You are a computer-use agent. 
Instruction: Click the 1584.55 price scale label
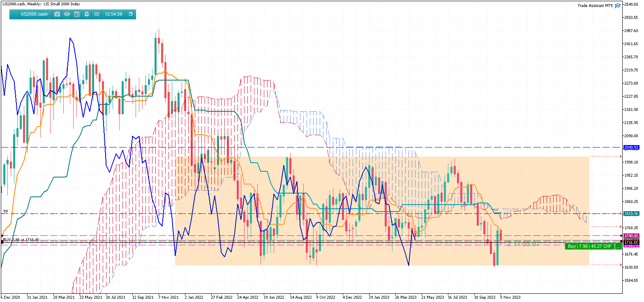(631, 281)
